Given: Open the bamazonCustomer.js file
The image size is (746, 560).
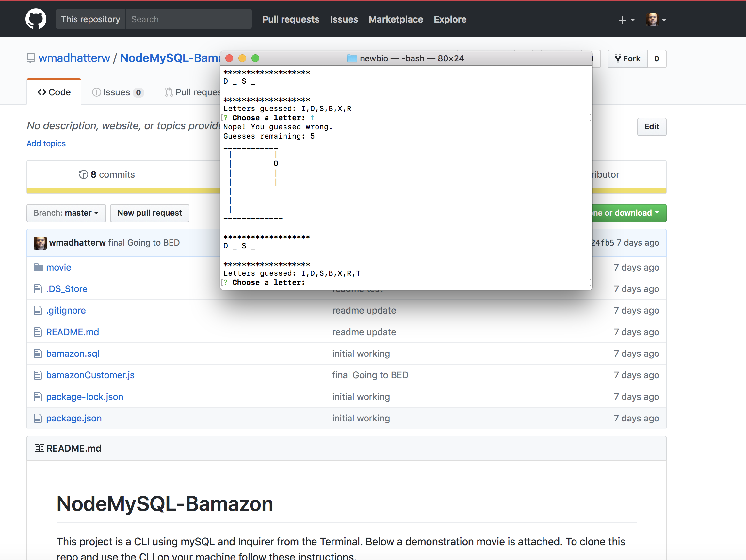Looking at the screenshot, I should [90, 375].
